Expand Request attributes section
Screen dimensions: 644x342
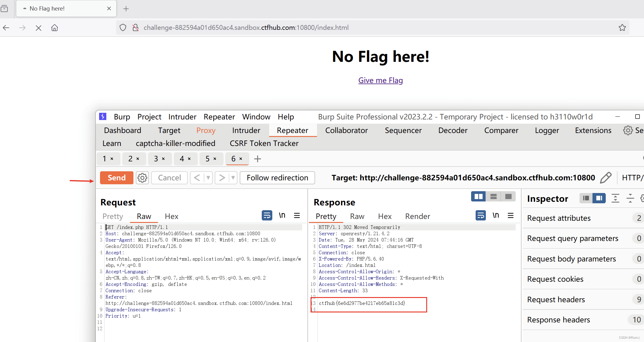tap(583, 218)
